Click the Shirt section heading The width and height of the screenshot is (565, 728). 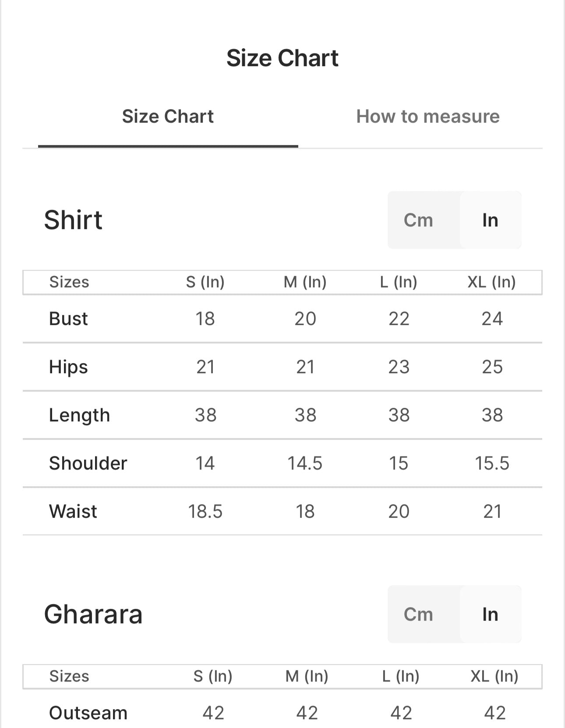[x=73, y=220]
